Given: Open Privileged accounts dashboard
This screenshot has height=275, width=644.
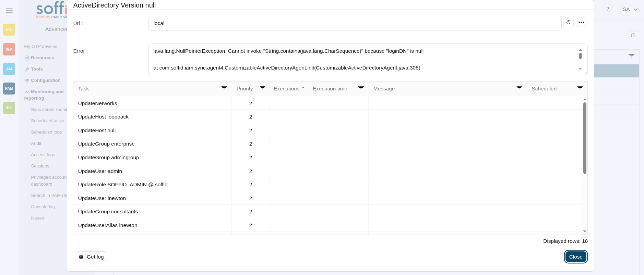Looking at the screenshot, I should (x=49, y=181).
